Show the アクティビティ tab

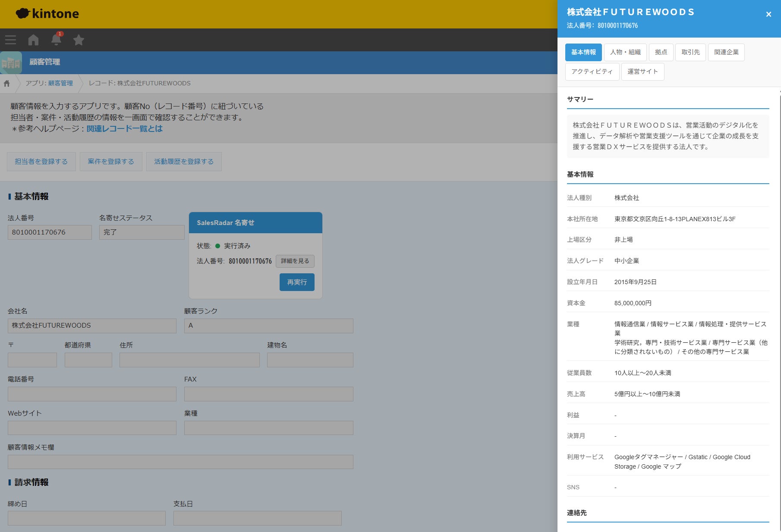pyautogui.click(x=592, y=72)
